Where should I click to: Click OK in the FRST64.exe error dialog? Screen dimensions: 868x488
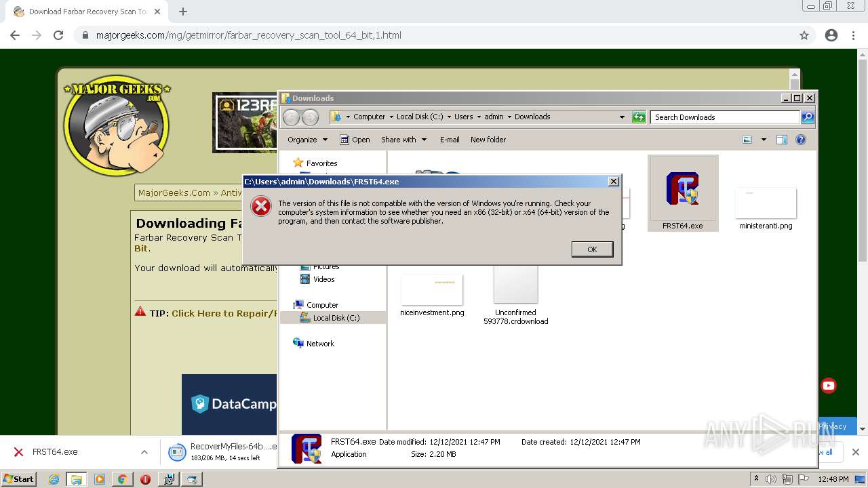pos(592,249)
